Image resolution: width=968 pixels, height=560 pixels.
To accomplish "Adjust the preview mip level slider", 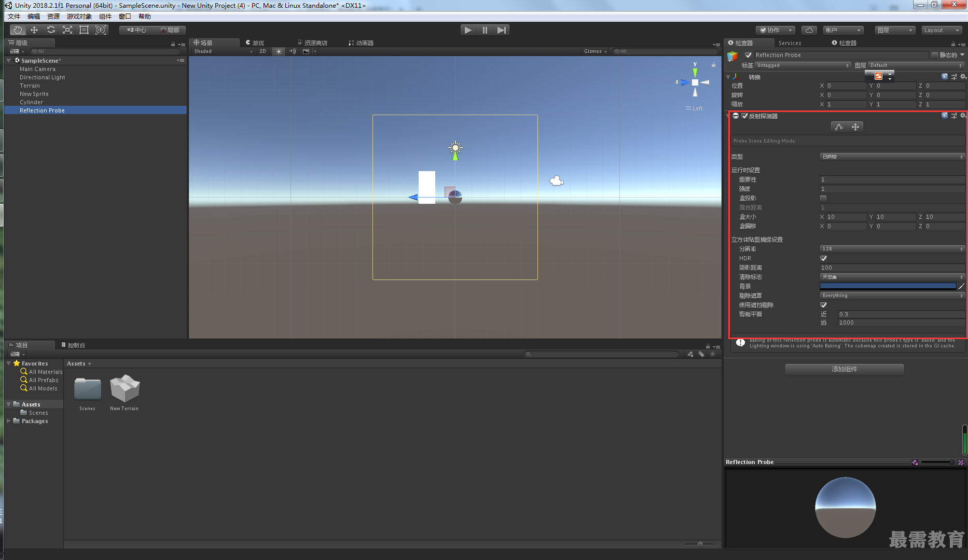I will pyautogui.click(x=937, y=462).
